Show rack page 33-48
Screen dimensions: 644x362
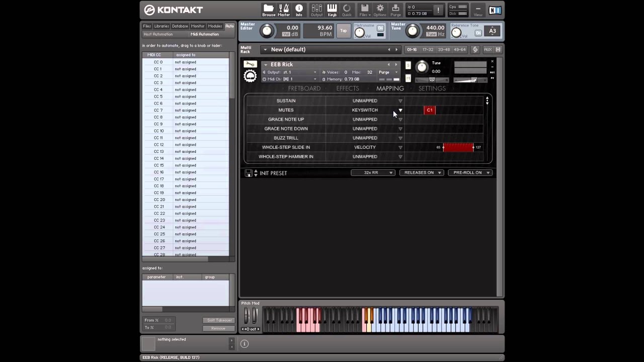[444, 50]
